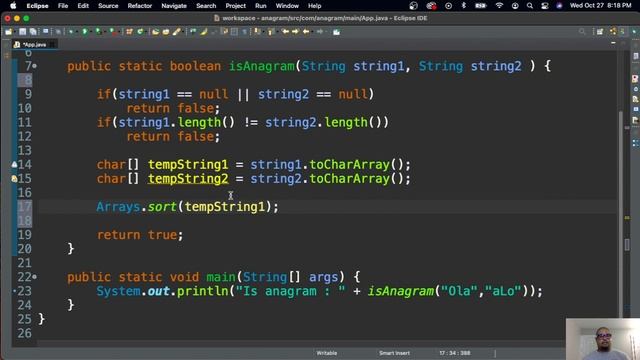Click the New file wizard icon
Screen dimensions: 640x360
pyautogui.click(x=9, y=31)
